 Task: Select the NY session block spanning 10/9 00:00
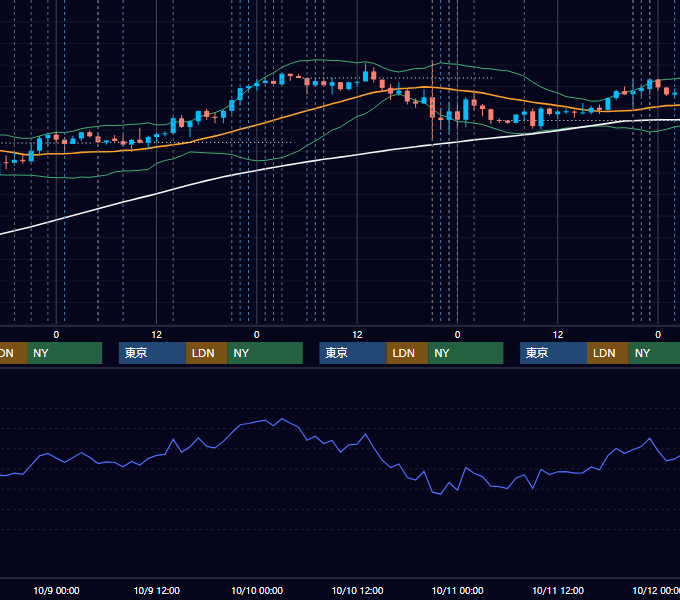64,353
